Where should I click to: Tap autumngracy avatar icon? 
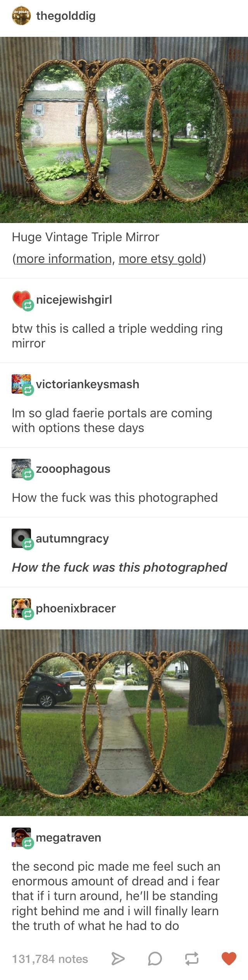22,538
